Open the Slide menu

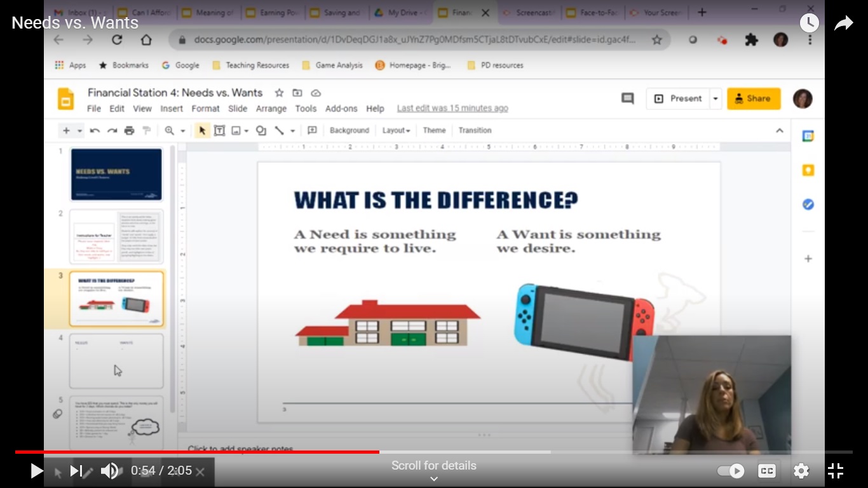(x=238, y=109)
